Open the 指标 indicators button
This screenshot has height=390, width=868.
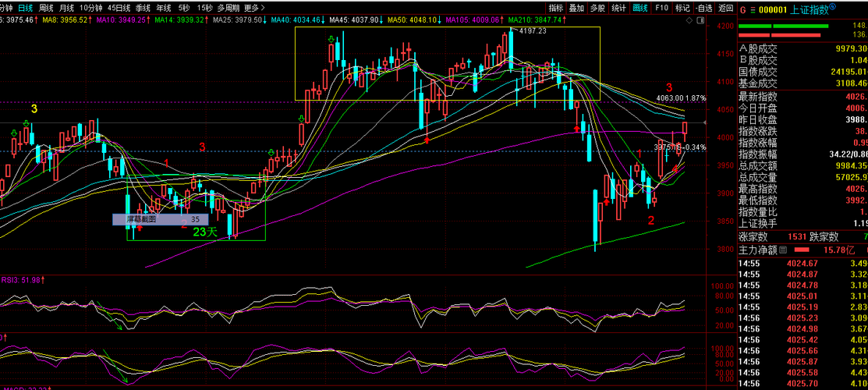click(556, 8)
